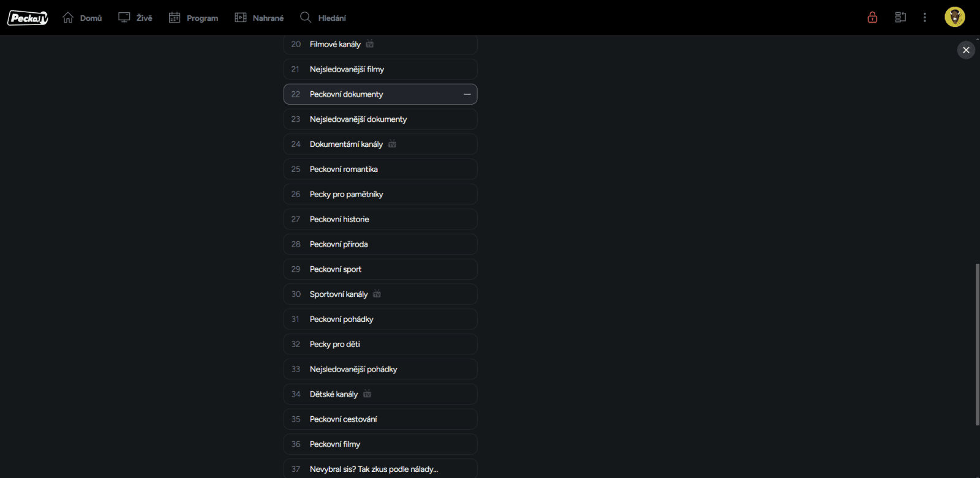
Task: Select row 35 Peckovní cestování
Action: (x=380, y=419)
